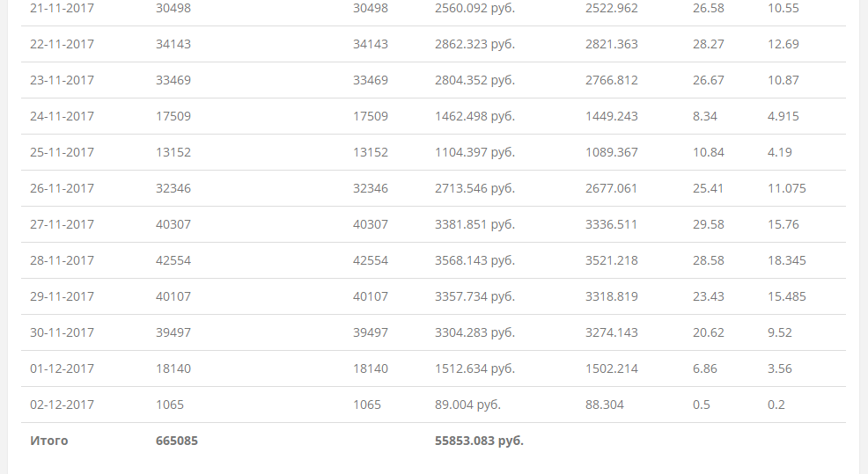The height and width of the screenshot is (474, 868).
Task: Click the 21-11-2017 date cell
Action: pos(62,8)
